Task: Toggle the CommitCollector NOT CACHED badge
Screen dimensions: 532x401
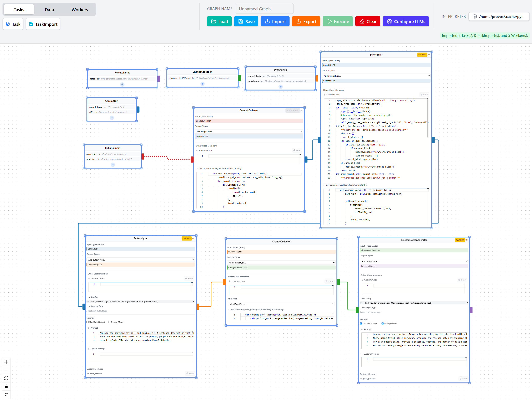Action: [293, 110]
